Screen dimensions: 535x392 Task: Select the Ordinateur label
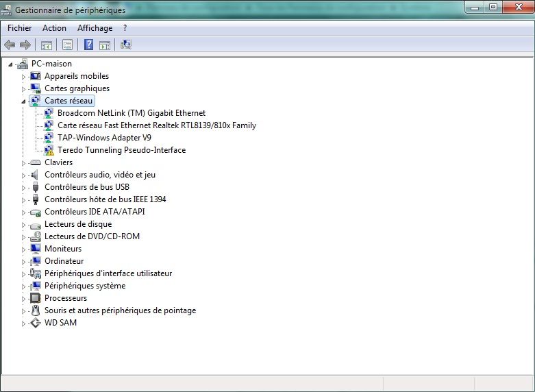64,261
